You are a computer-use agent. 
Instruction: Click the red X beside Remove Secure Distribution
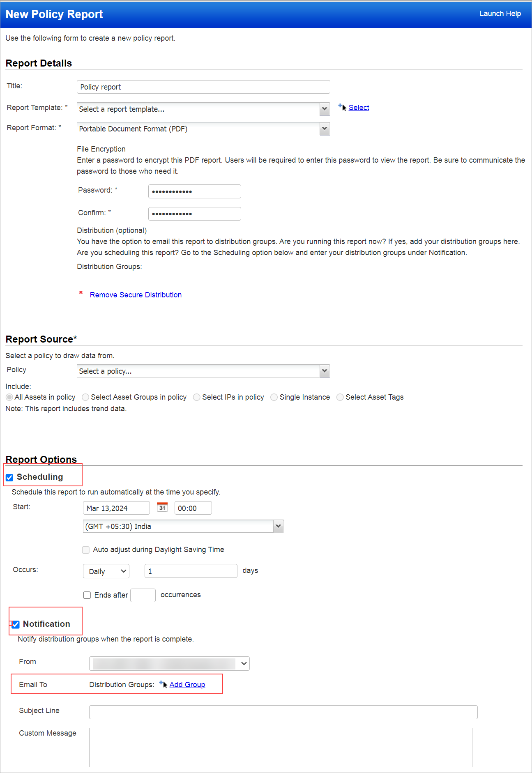[x=81, y=293]
